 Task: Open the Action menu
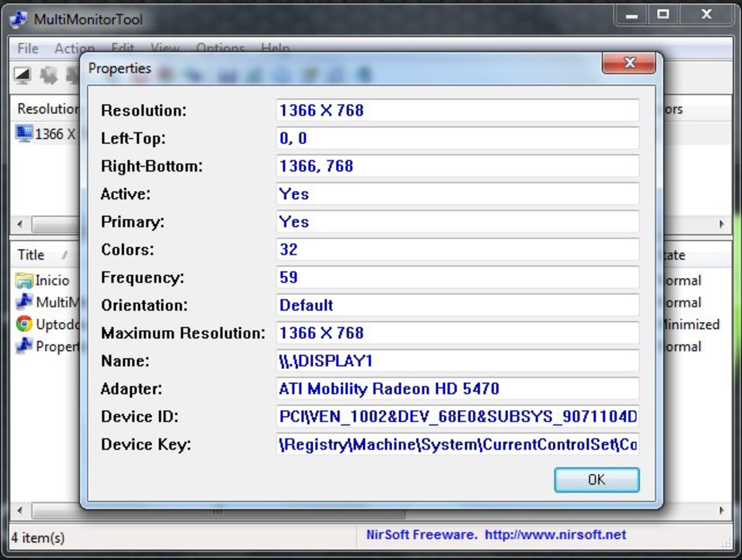73,48
